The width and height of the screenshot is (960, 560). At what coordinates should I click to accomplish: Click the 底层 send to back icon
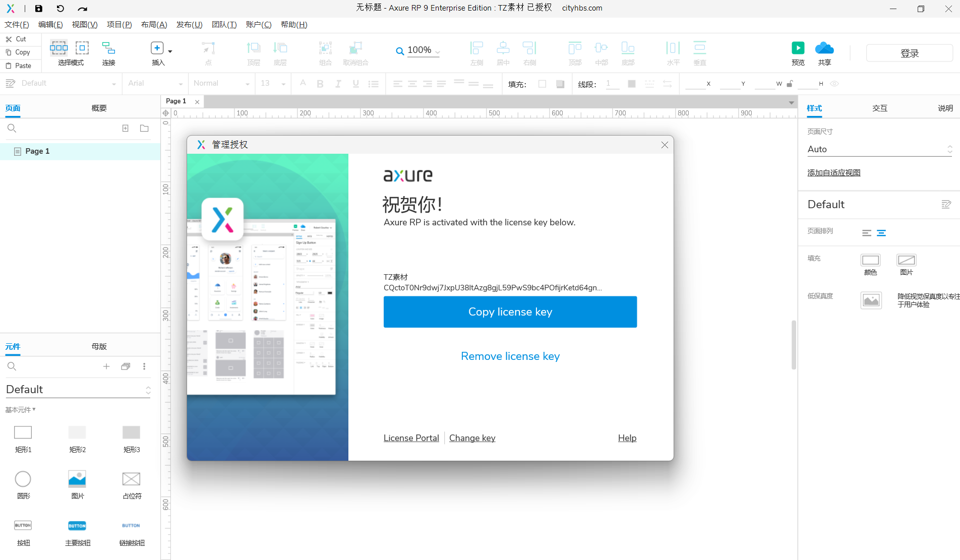click(x=280, y=48)
